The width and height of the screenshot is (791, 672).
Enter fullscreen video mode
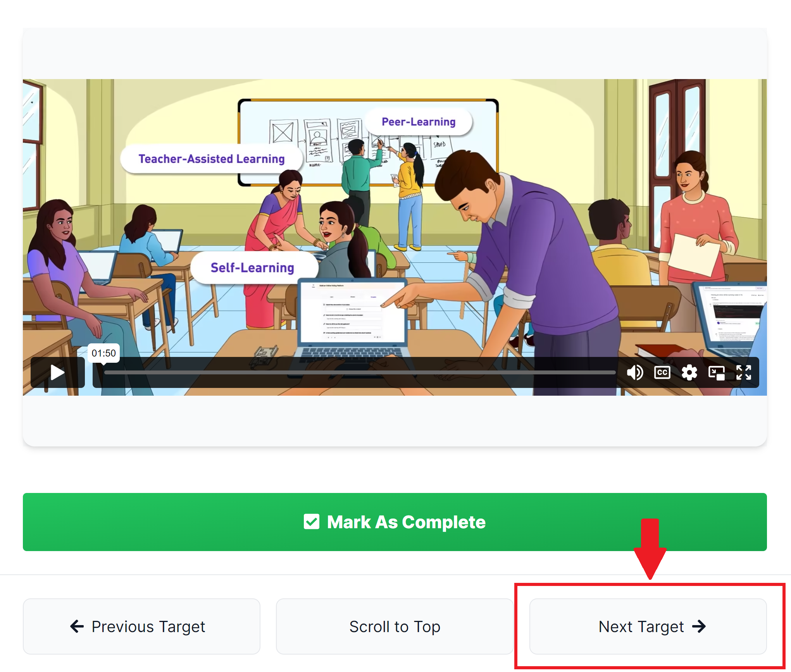[743, 372]
